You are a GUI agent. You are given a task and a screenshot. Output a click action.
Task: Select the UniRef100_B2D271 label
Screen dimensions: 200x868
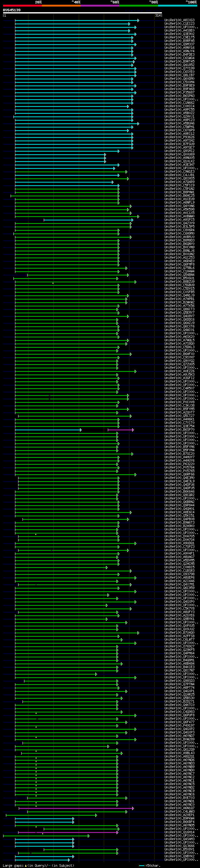pyautogui.click(x=179, y=701)
